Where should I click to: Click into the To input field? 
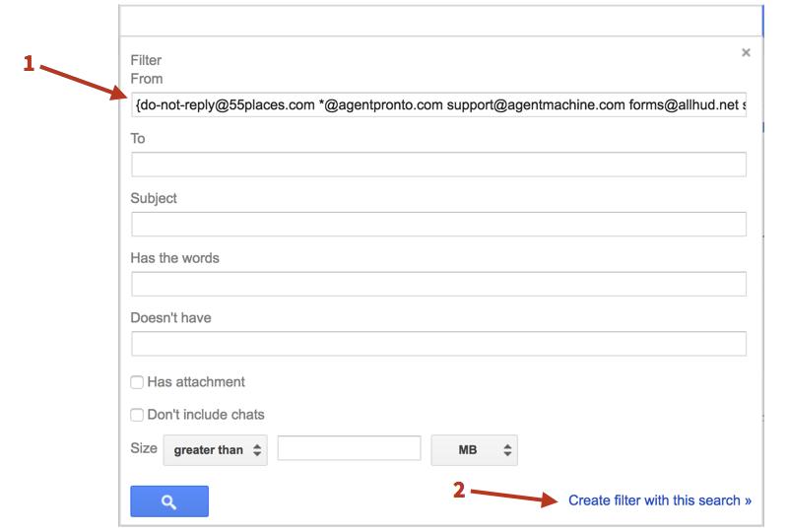[438, 165]
